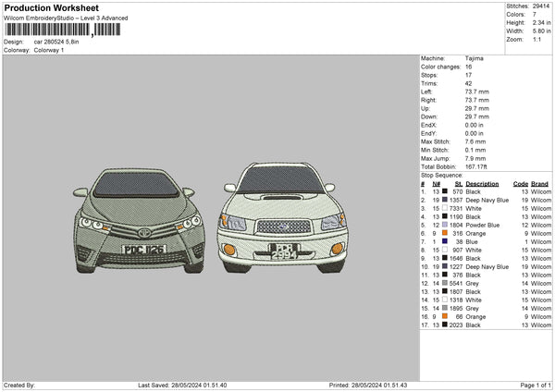Click the barcode under the worksheet title
The width and height of the screenshot is (555, 392).
tap(63, 30)
